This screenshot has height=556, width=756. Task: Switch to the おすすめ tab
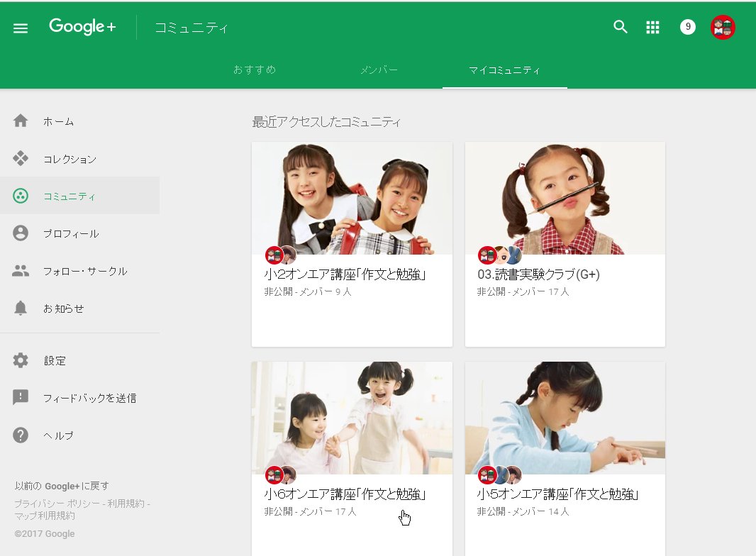[x=255, y=69]
